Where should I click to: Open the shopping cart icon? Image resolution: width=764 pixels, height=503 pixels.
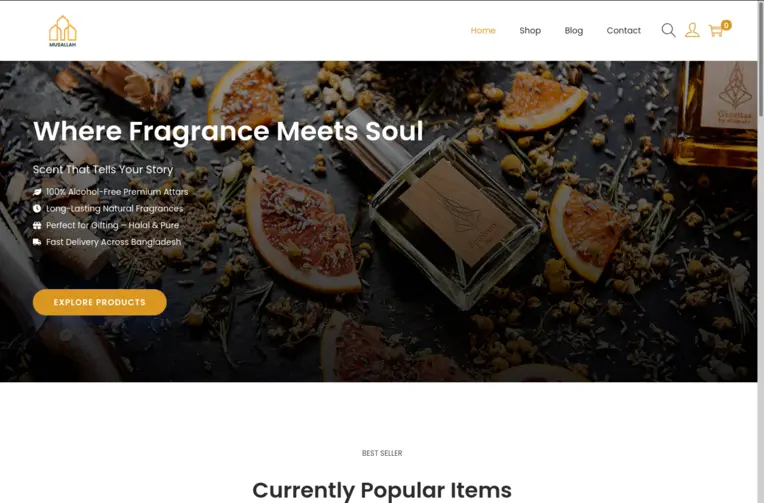click(715, 31)
